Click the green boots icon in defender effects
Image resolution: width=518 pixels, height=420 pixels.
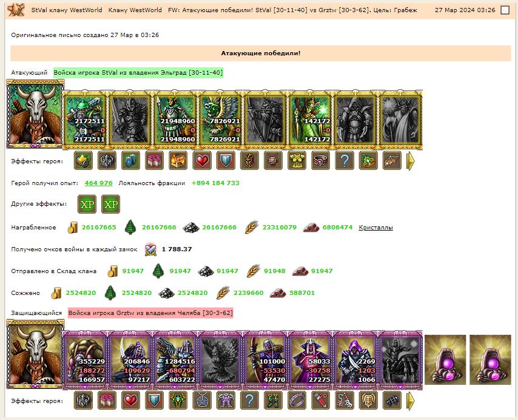273,401
